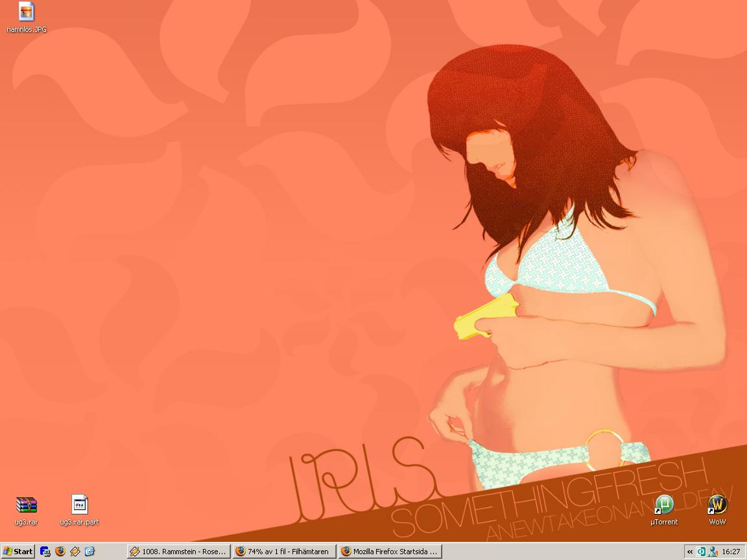Select the WoW desktop shortcut

click(x=717, y=510)
